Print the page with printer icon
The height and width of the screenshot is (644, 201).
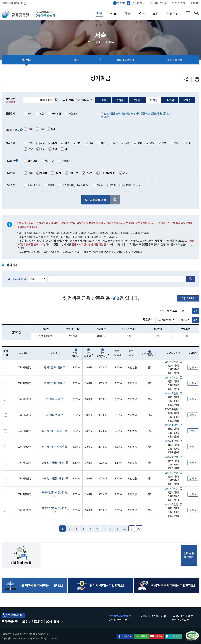197,79
